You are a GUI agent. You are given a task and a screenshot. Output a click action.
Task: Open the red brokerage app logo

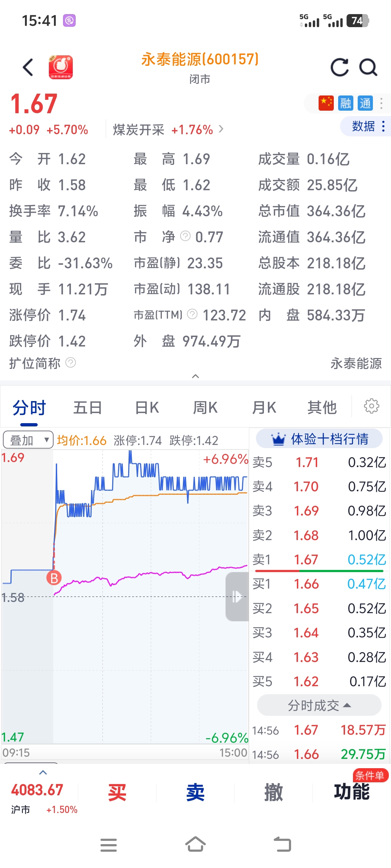[61, 67]
